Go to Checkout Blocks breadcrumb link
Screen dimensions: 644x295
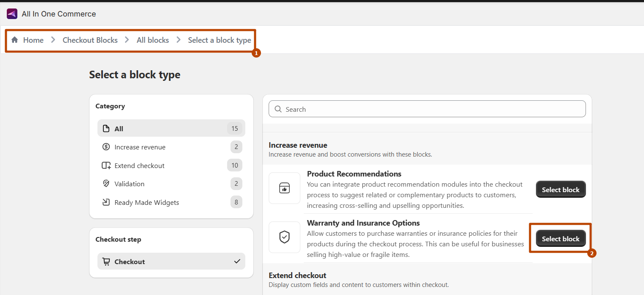[90, 40]
